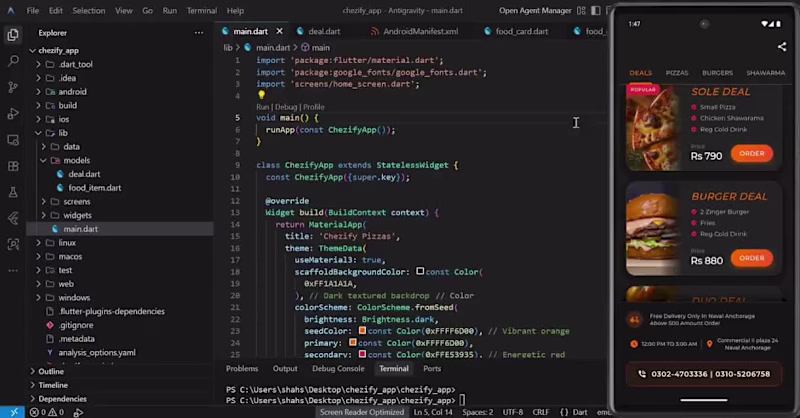Open food_item.dart in explorer

[x=94, y=188]
